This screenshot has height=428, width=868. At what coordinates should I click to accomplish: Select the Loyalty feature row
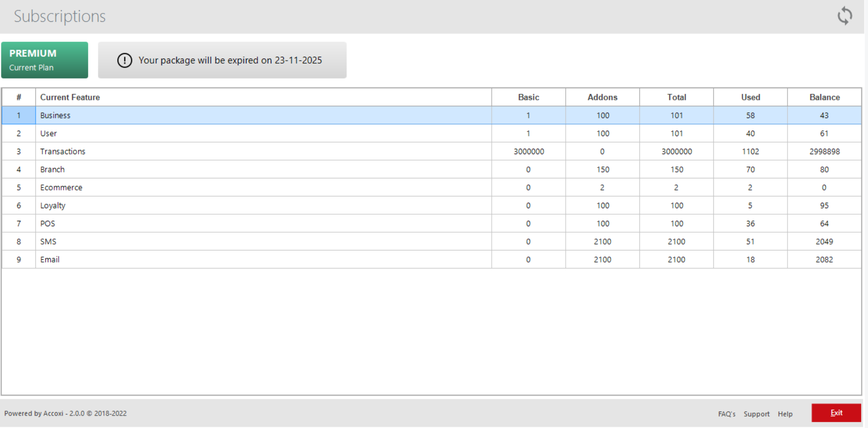tap(432, 205)
